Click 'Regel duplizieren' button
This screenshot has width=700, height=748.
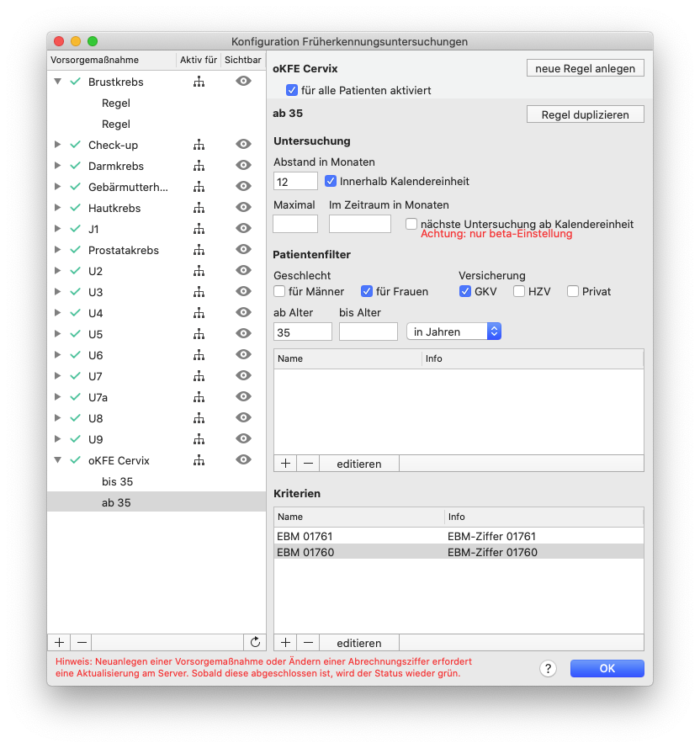(x=585, y=114)
